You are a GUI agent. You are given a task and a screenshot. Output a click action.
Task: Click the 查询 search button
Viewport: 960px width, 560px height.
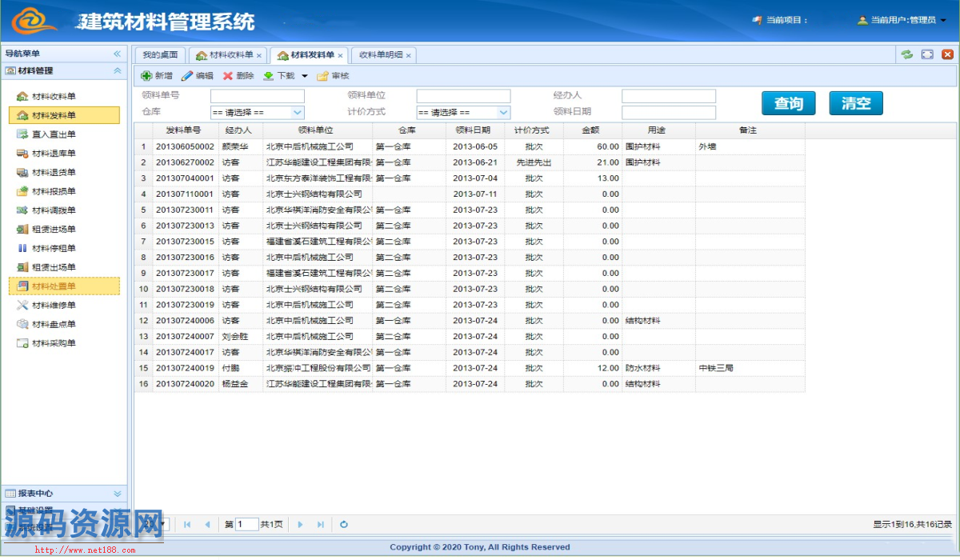click(788, 103)
